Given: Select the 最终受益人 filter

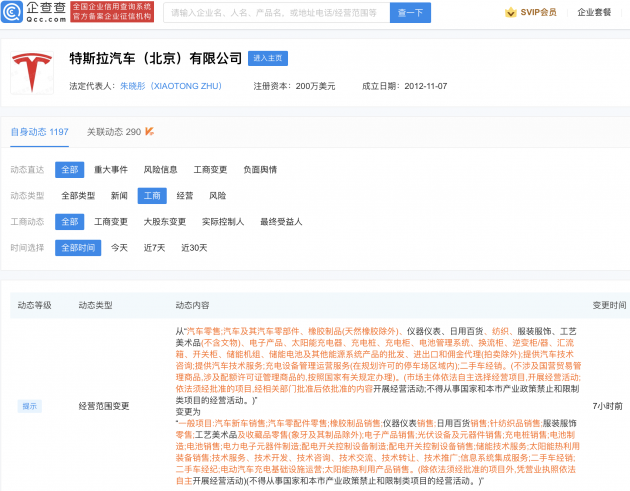Looking at the screenshot, I should click(x=281, y=222).
